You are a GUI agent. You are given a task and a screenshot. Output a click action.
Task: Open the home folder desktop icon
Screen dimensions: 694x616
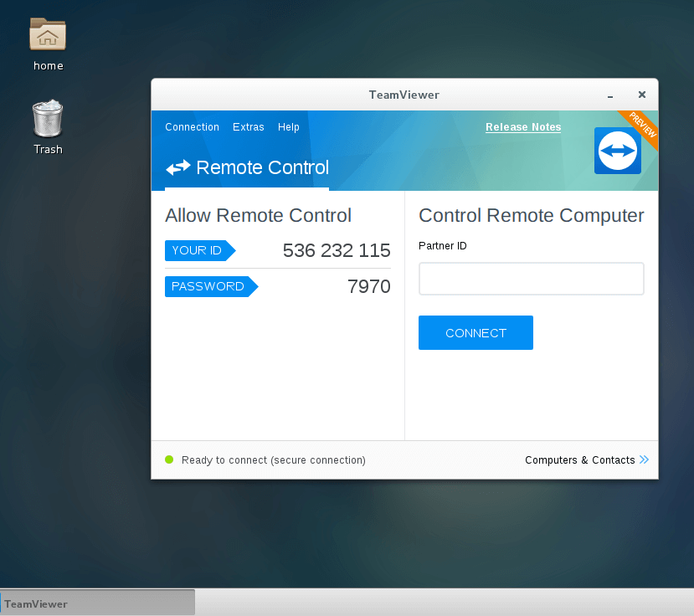click(48, 44)
